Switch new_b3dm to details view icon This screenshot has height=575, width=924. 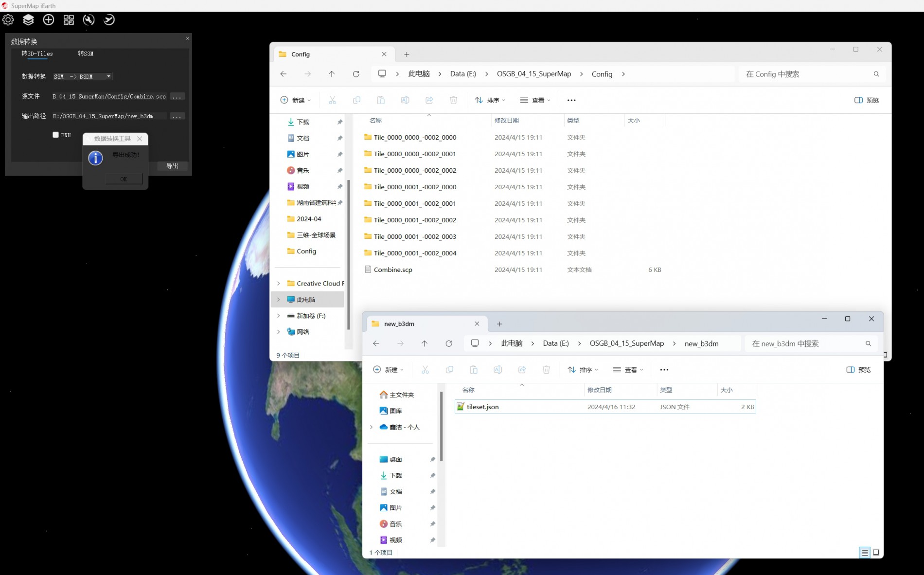(865, 553)
